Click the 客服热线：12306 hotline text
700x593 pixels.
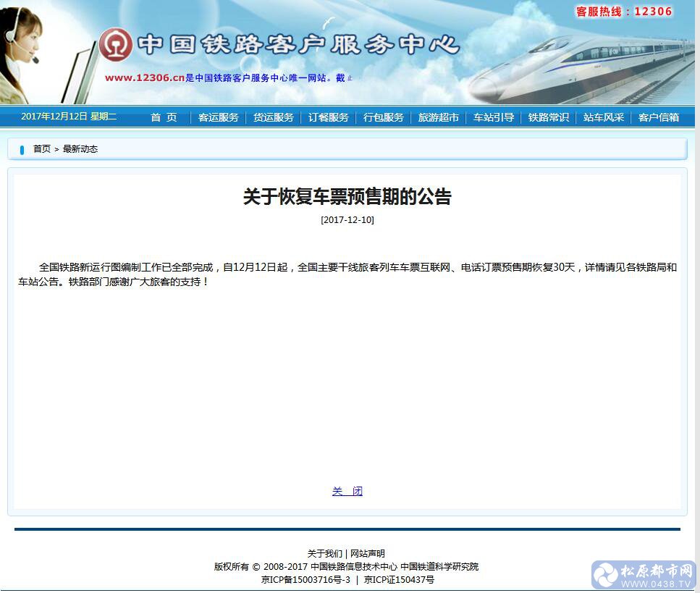[x=624, y=12]
